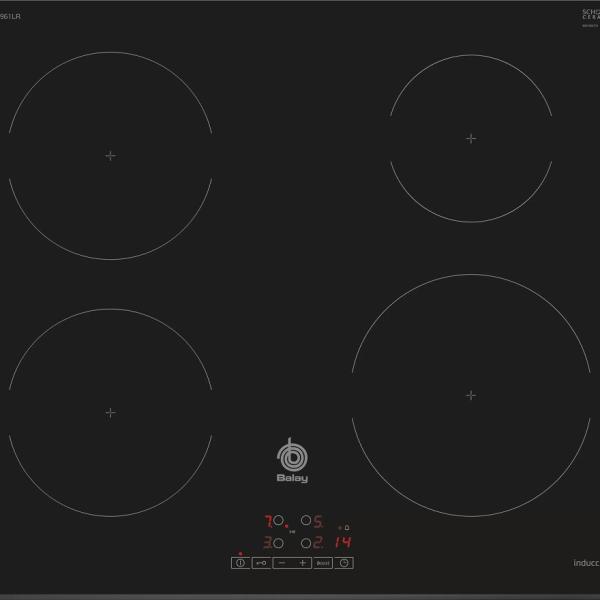Viewport: 600px width, 600px height.
Task: Tap the key-symbol child lock control
Action: pos(261,563)
